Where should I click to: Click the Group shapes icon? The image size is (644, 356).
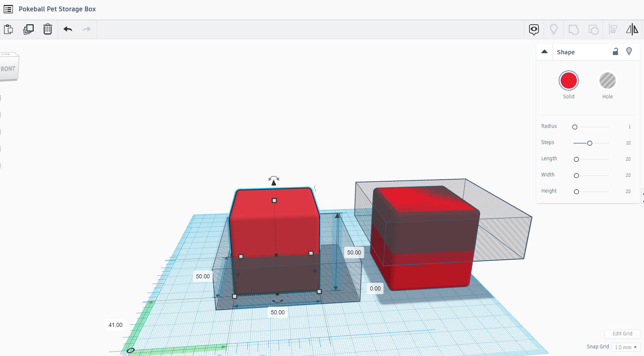click(x=574, y=30)
